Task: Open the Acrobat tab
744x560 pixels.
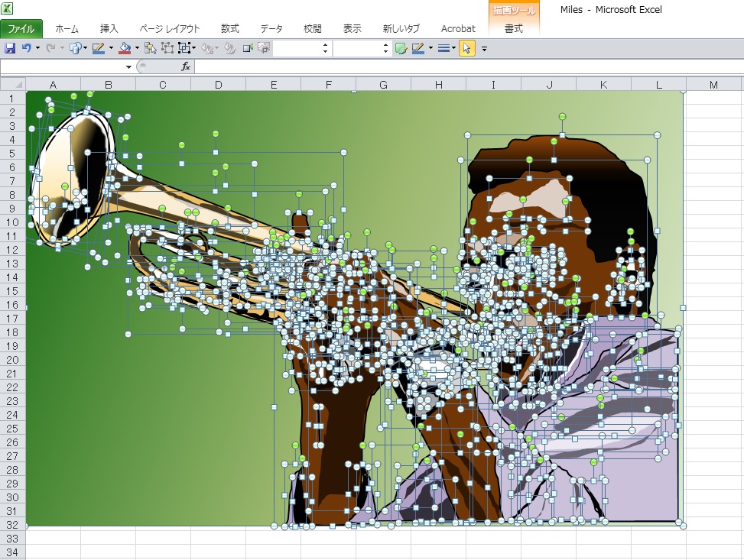Action: click(x=458, y=29)
